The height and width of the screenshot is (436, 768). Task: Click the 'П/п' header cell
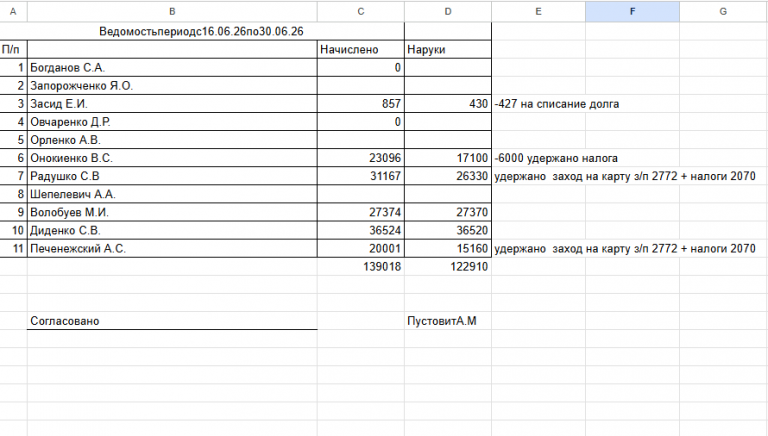tap(13, 49)
